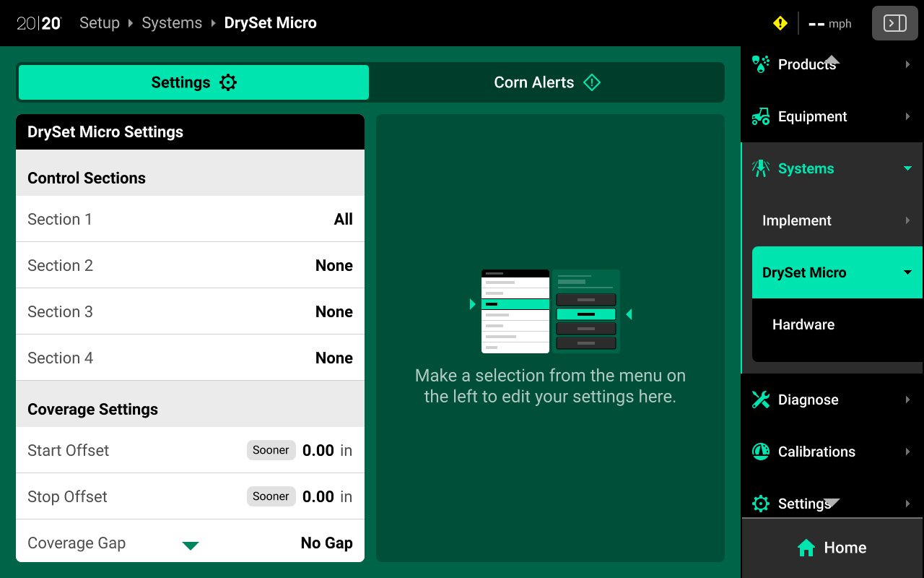Collapse the DrySet Micro submenu
This screenshot has height=578, width=924.
pos(907,272)
